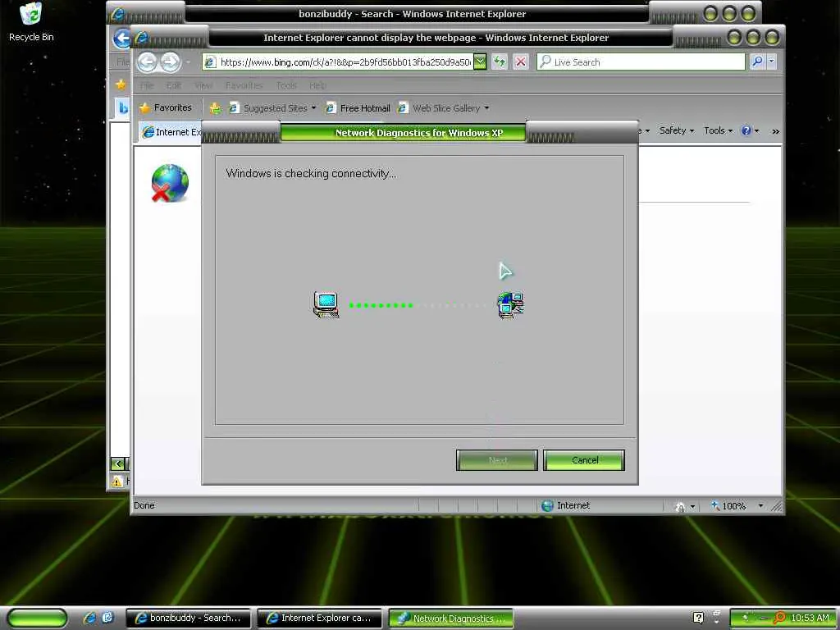This screenshot has height=630, width=840.
Task: Open the Tools command bar dropdown
Action: coord(718,130)
